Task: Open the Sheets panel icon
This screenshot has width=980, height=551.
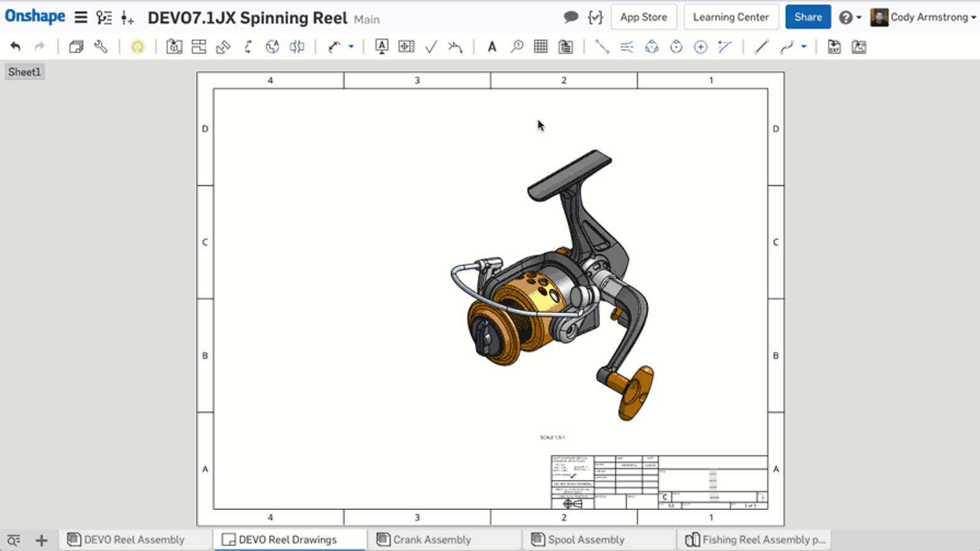Action: 76,47
